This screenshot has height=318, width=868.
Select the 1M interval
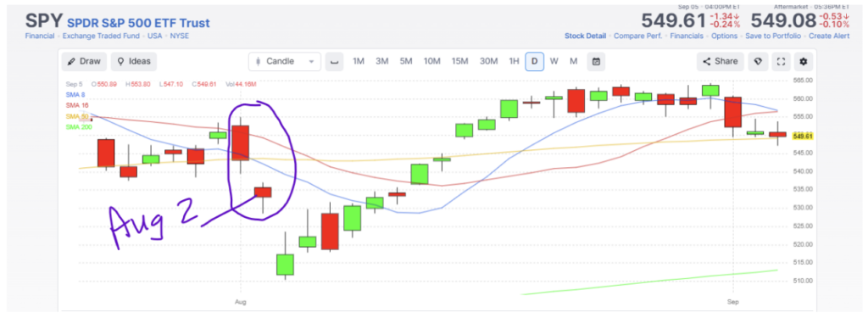pyautogui.click(x=359, y=62)
